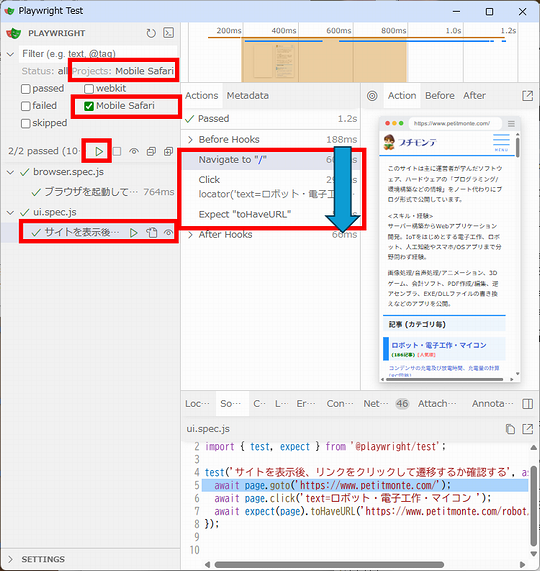The width and height of the screenshot is (540, 571).
Task: Check the skipped status checkbox
Action: pyautogui.click(x=25, y=123)
